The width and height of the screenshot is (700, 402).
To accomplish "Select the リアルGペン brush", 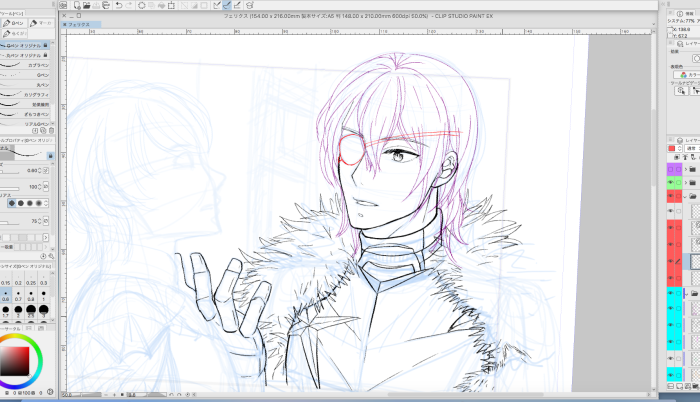I will click(25, 124).
